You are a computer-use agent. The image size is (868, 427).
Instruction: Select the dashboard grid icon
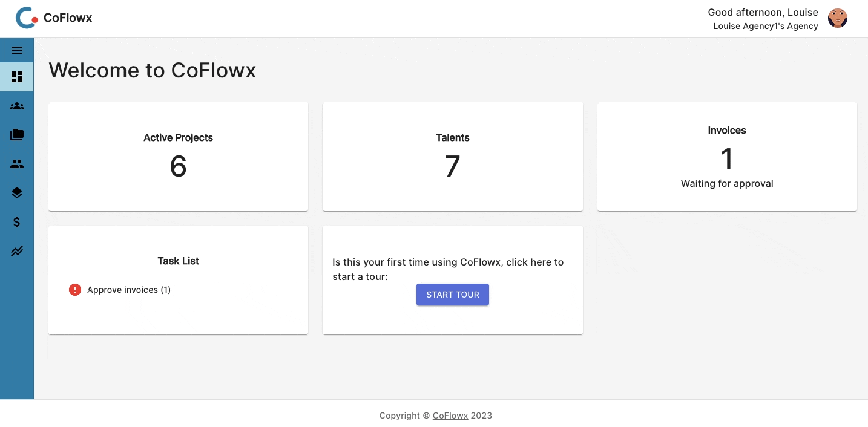(17, 77)
